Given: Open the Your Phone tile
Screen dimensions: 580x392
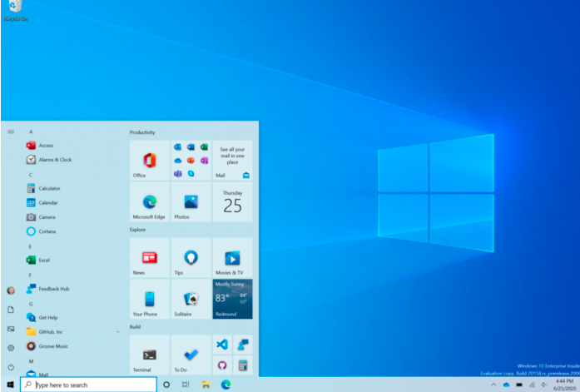Looking at the screenshot, I should tap(150, 299).
